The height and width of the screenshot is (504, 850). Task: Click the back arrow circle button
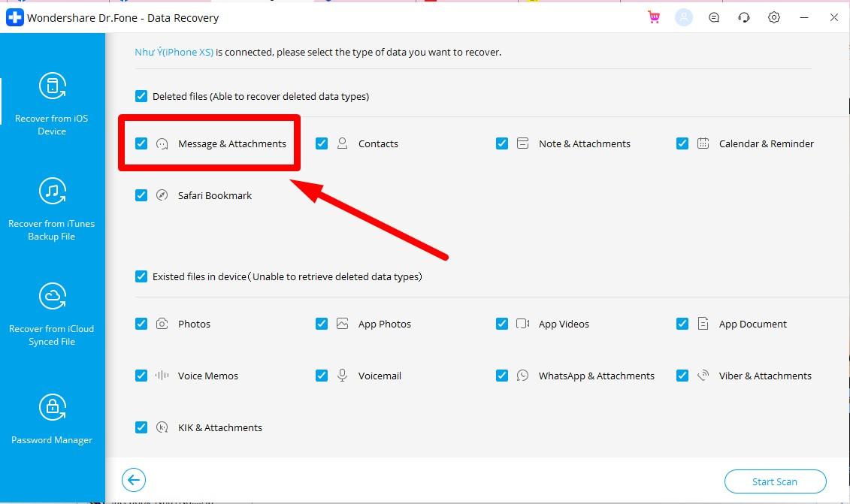[134, 481]
